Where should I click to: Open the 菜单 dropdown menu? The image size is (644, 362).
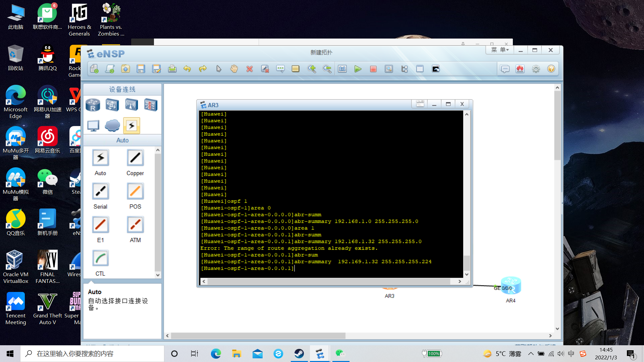tap(500, 50)
